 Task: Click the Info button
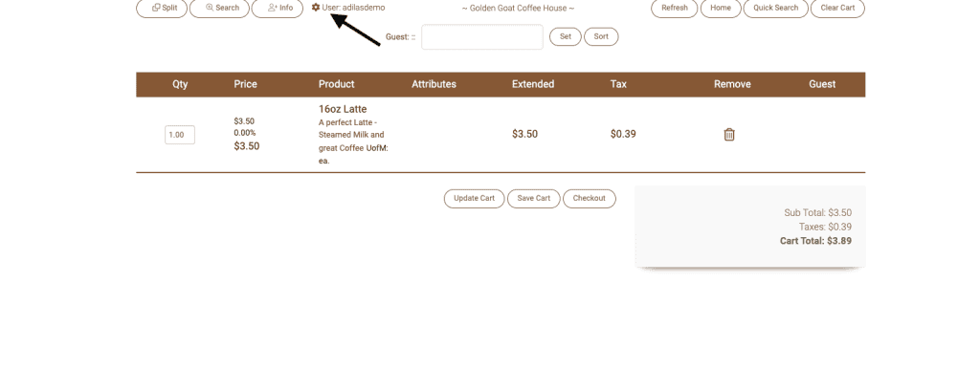[x=278, y=8]
